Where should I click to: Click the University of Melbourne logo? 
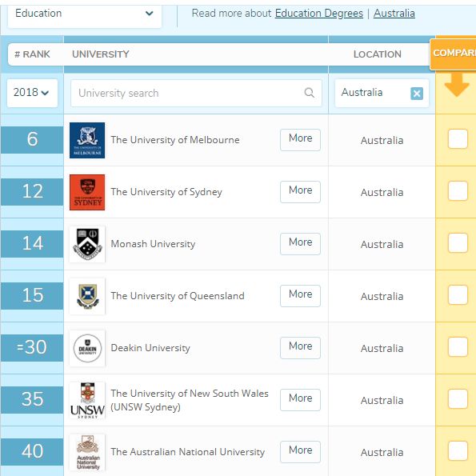pyautogui.click(x=87, y=140)
